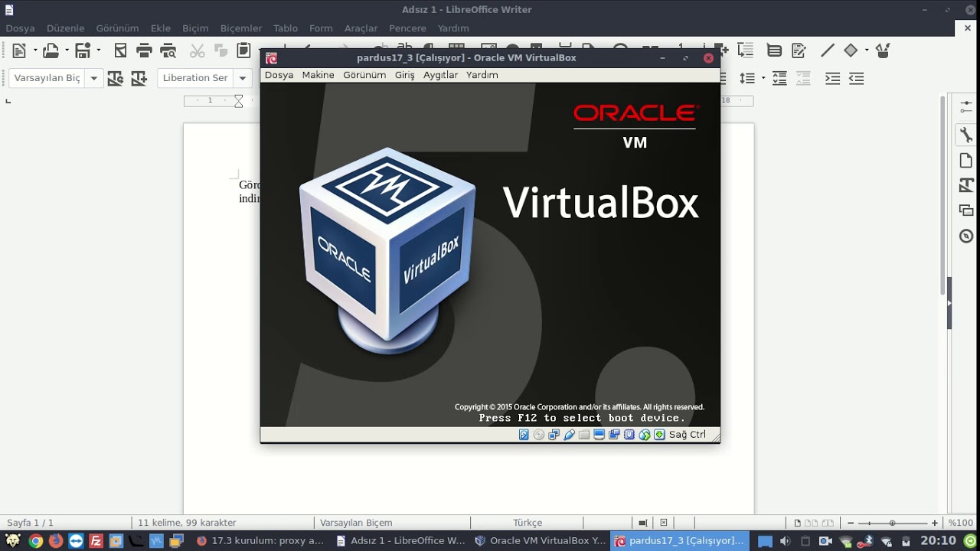Click the Writer vertical scrollbar
The width and height of the screenshot is (980, 551).
point(943,196)
